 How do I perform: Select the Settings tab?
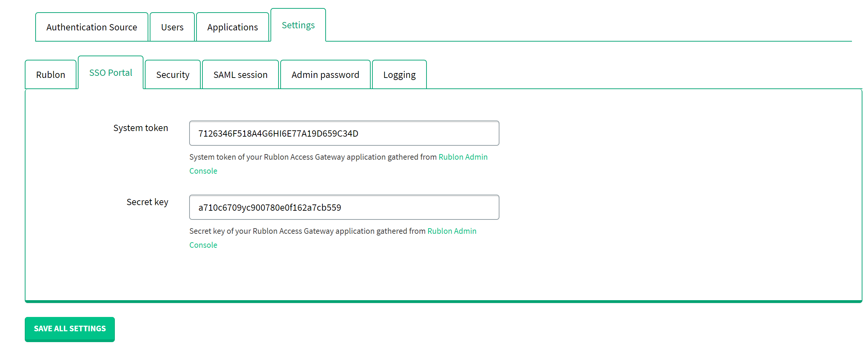298,25
